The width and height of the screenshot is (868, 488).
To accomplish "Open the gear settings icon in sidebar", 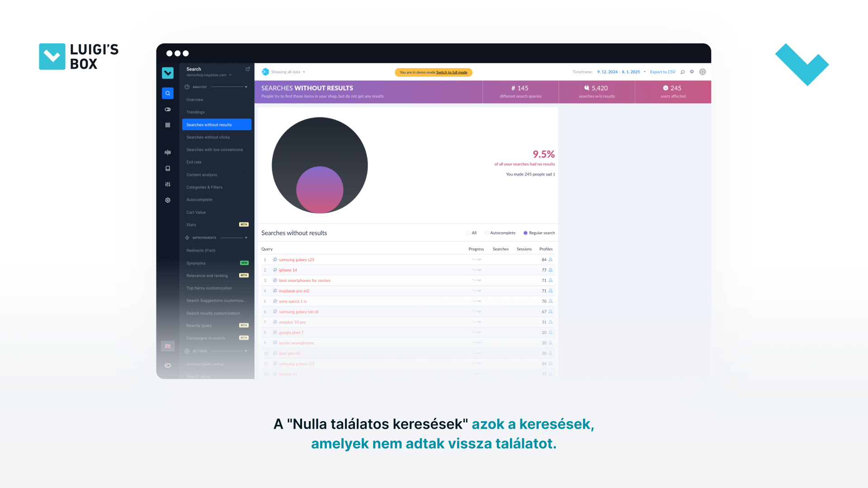I will tap(168, 200).
